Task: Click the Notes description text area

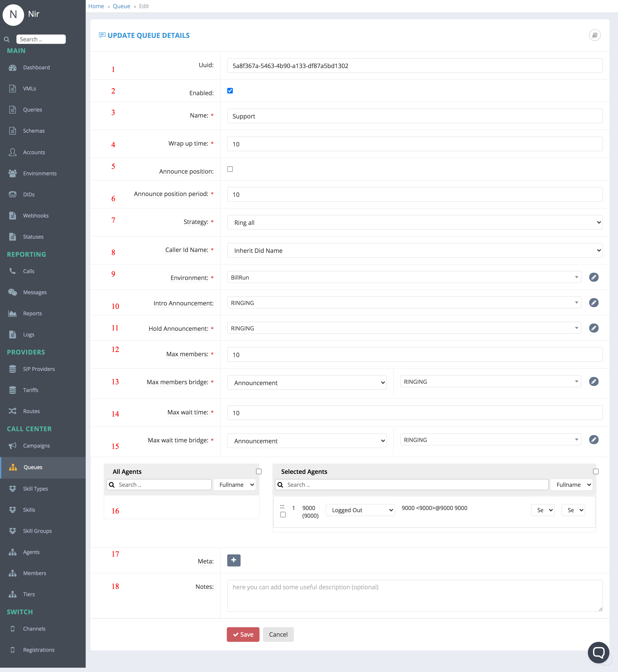Action: 415,595
